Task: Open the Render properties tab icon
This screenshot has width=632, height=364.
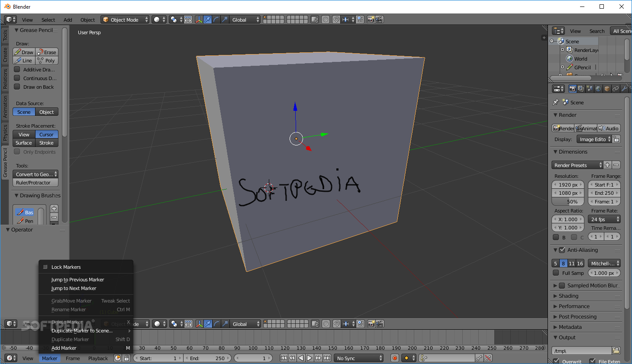Action: point(573,89)
